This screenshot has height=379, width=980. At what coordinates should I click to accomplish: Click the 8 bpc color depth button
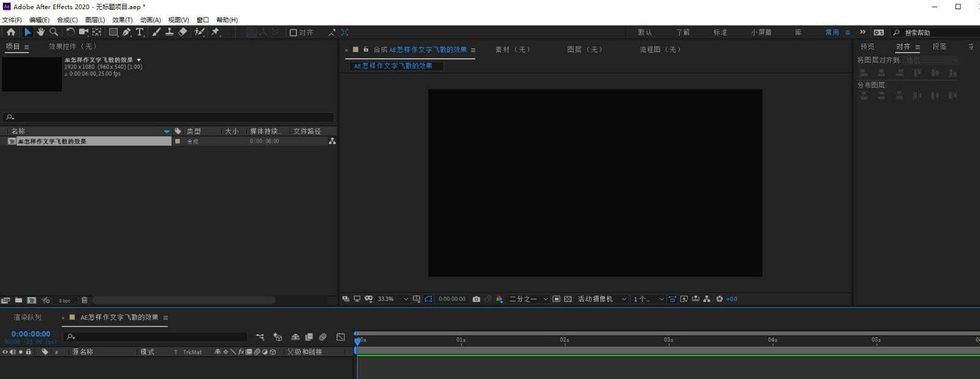pyautogui.click(x=64, y=301)
